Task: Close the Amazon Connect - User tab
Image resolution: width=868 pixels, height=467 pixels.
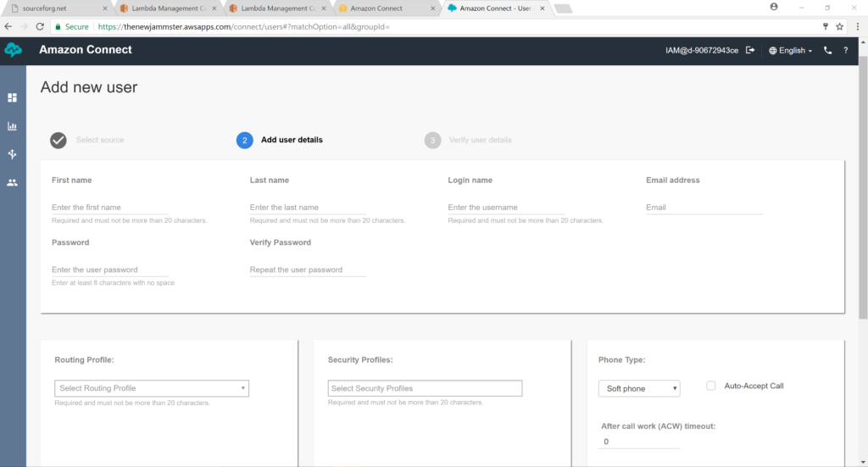Action: pos(542,8)
